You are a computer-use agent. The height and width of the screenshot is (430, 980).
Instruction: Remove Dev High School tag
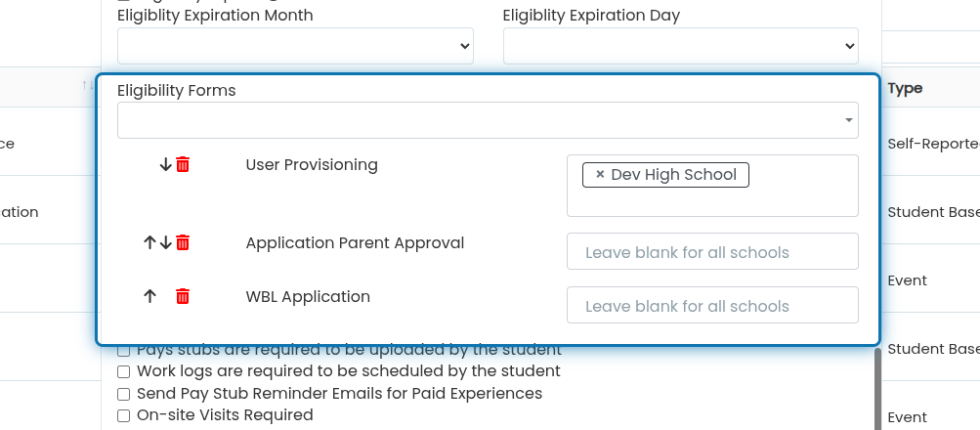(600, 174)
